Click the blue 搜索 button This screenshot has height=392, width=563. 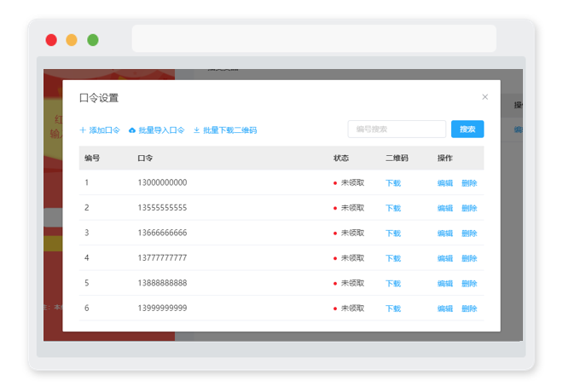tap(467, 130)
